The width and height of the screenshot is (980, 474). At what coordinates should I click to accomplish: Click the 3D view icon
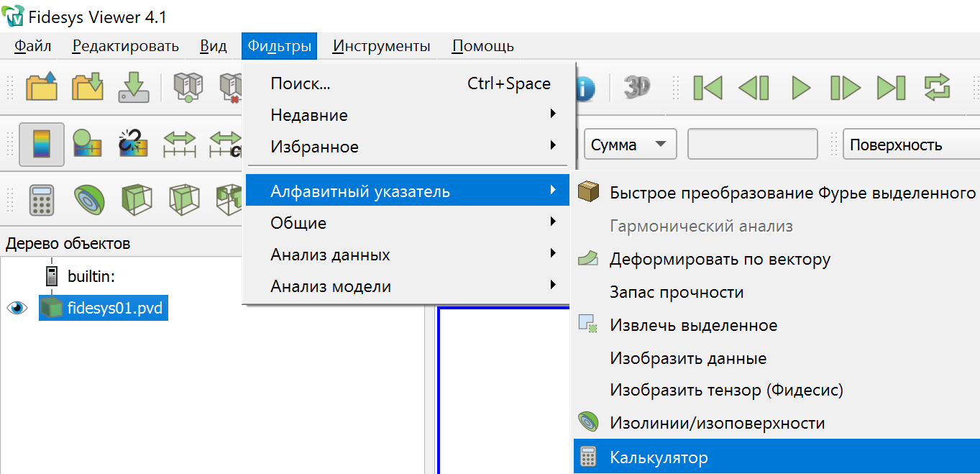coord(637,87)
